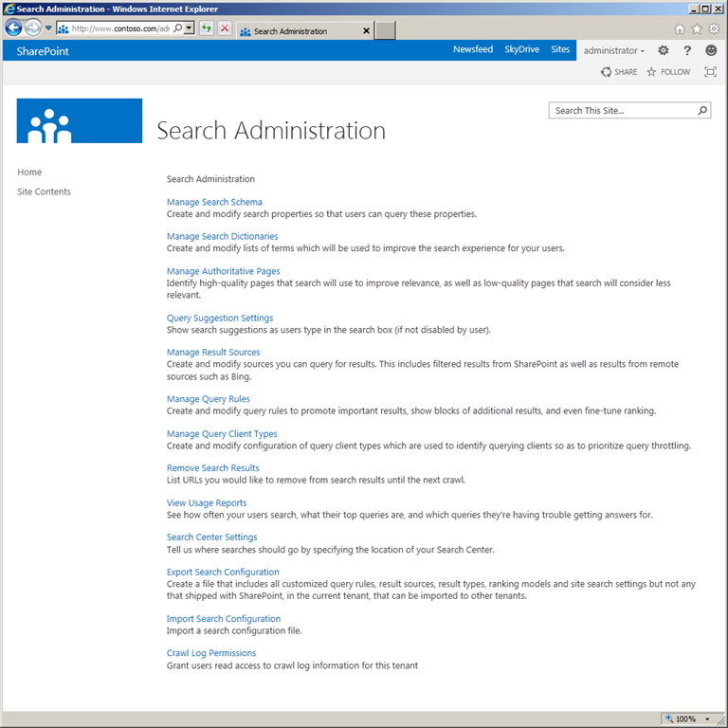Viewport: 728px width, 728px height.
Task: Open Manage Result Sources
Action: 213,353
